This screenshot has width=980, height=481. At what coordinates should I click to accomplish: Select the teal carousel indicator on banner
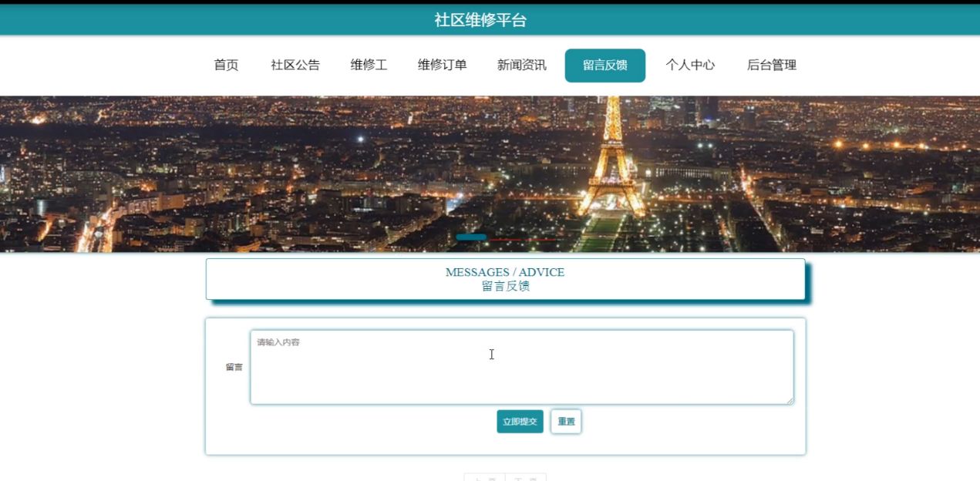pos(471,237)
